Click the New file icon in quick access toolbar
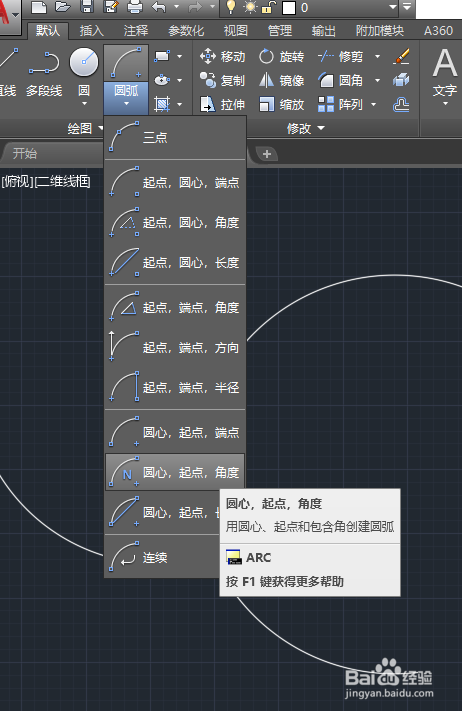462x711 pixels. (x=39, y=7)
